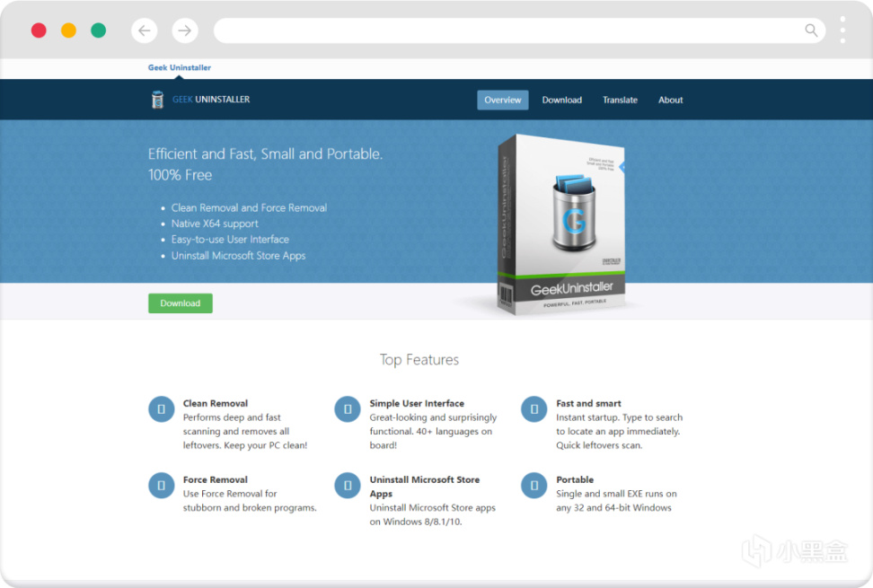Click the green maximize window dot
This screenshot has width=873, height=588.
(x=99, y=31)
